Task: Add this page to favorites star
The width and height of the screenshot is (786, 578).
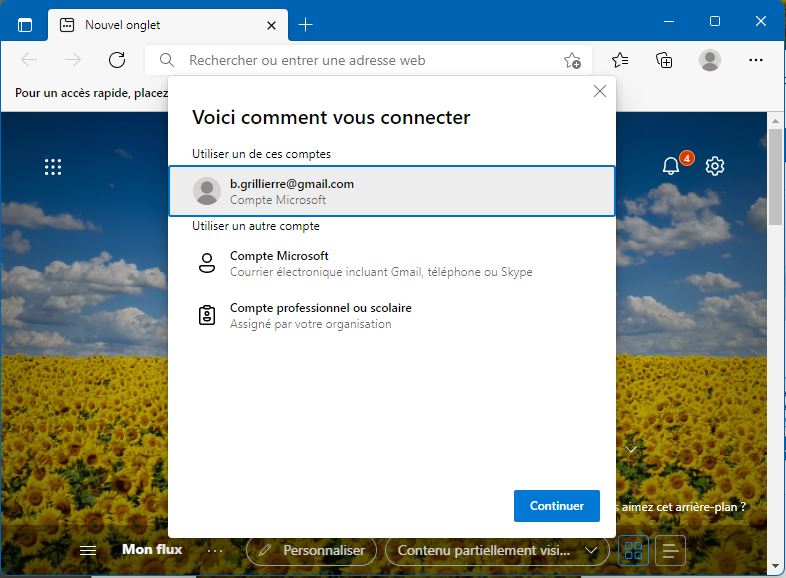Action: (x=572, y=61)
